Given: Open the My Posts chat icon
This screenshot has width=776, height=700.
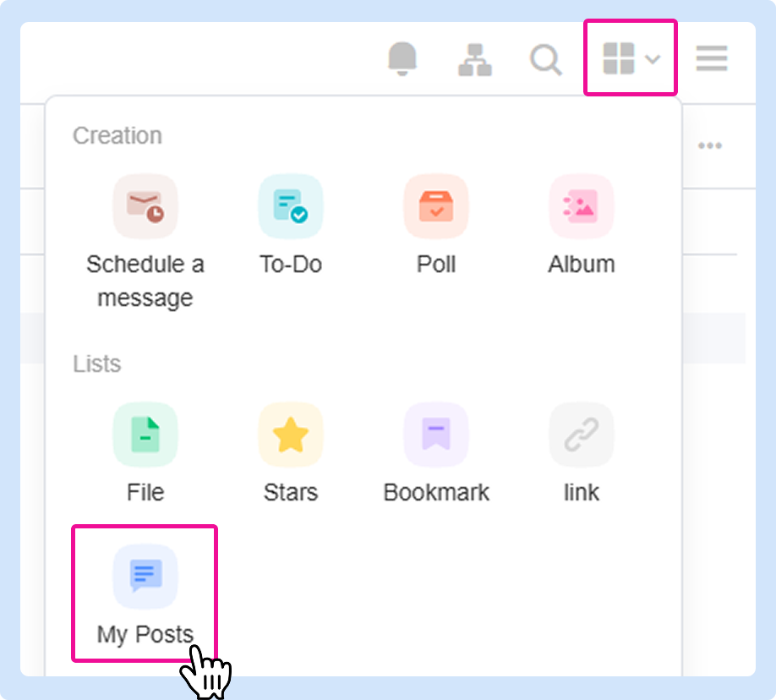Looking at the screenshot, I should pyautogui.click(x=145, y=576).
